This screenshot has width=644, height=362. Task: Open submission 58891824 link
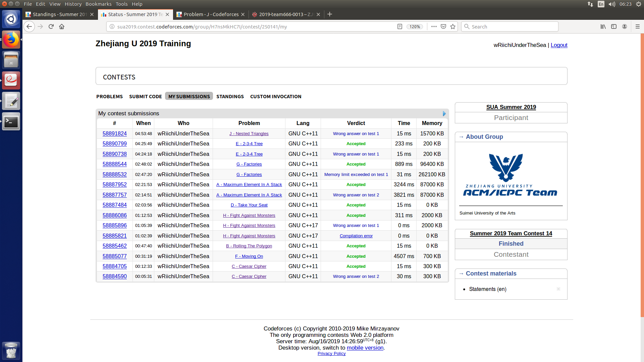[x=114, y=133]
